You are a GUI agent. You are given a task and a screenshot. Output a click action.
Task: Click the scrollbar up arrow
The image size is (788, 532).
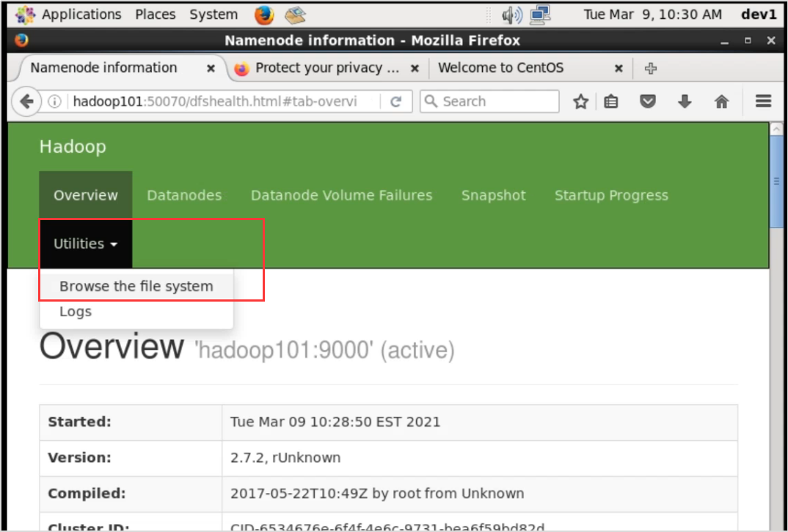tap(776, 129)
